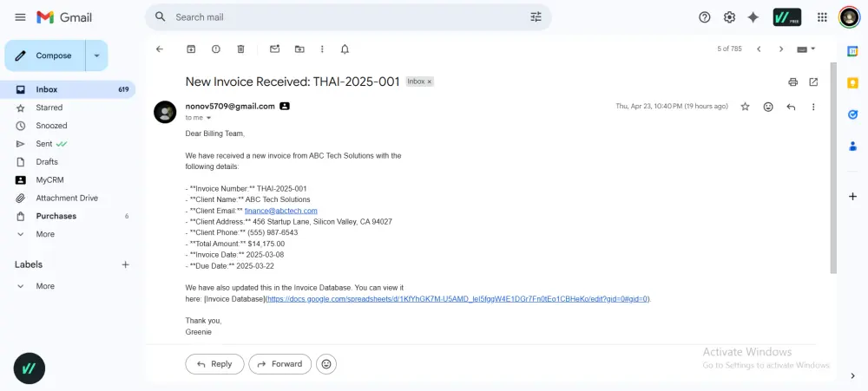Click the Gmail logo
This screenshot has height=391, width=868.
click(x=64, y=17)
